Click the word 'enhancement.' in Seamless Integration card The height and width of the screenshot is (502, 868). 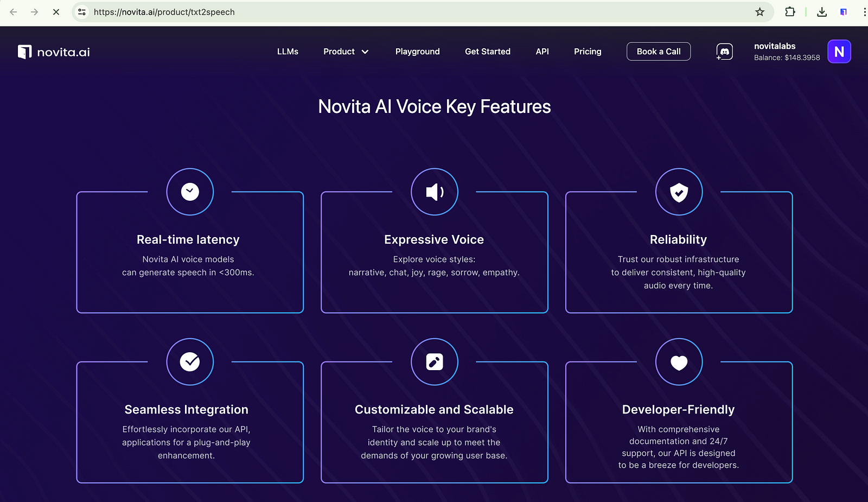pyautogui.click(x=187, y=455)
